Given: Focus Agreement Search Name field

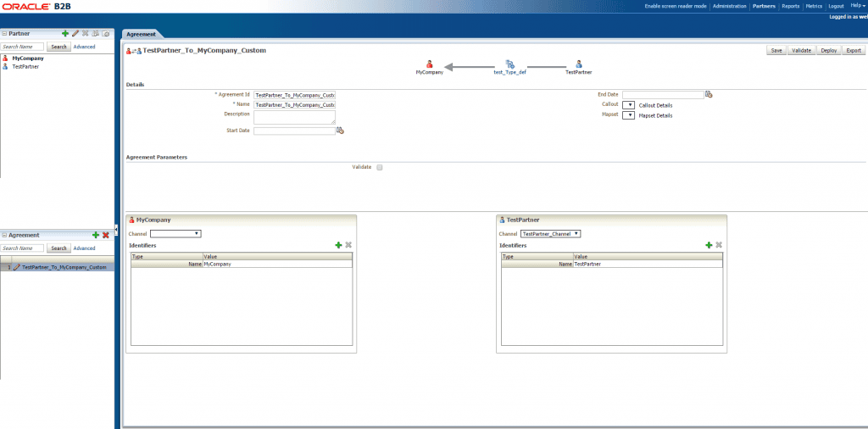Looking at the screenshot, I should 22,248.
